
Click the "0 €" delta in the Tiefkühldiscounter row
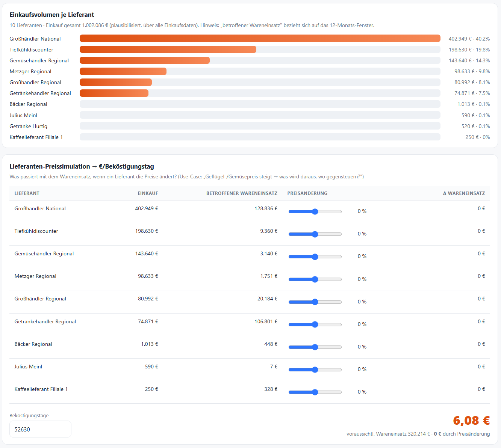pyautogui.click(x=481, y=231)
